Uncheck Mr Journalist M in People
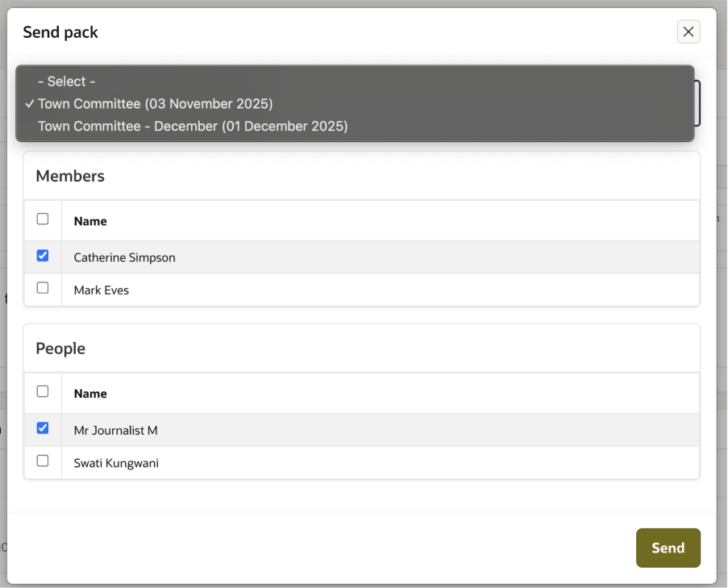 [42, 428]
